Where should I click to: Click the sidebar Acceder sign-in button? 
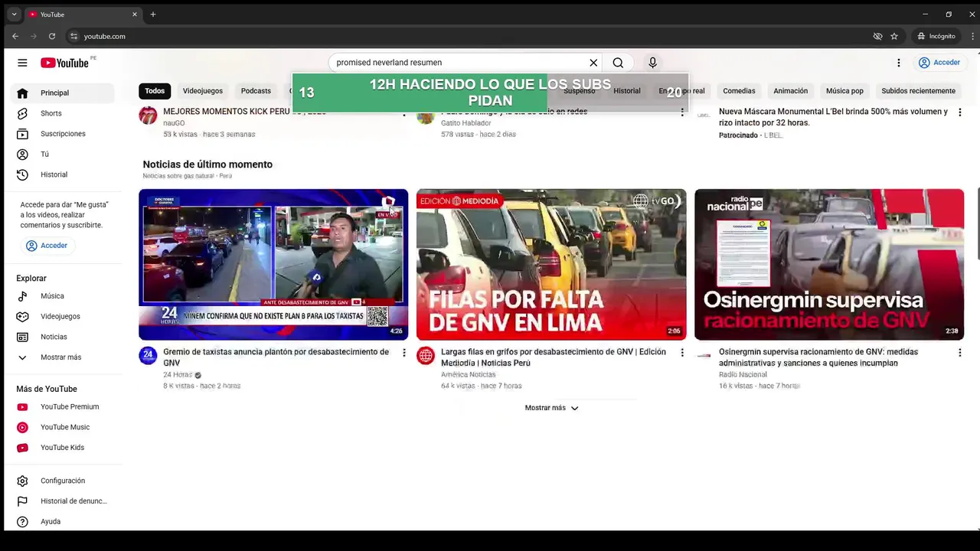click(47, 246)
